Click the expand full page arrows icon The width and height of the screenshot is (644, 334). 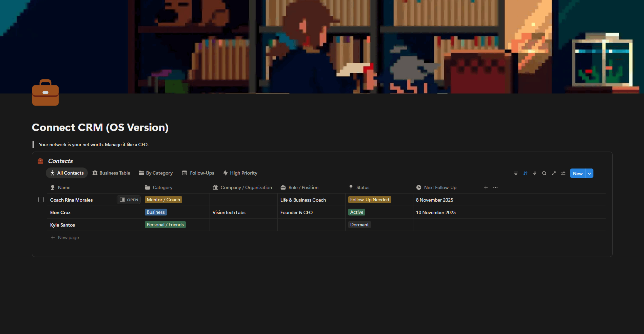553,173
